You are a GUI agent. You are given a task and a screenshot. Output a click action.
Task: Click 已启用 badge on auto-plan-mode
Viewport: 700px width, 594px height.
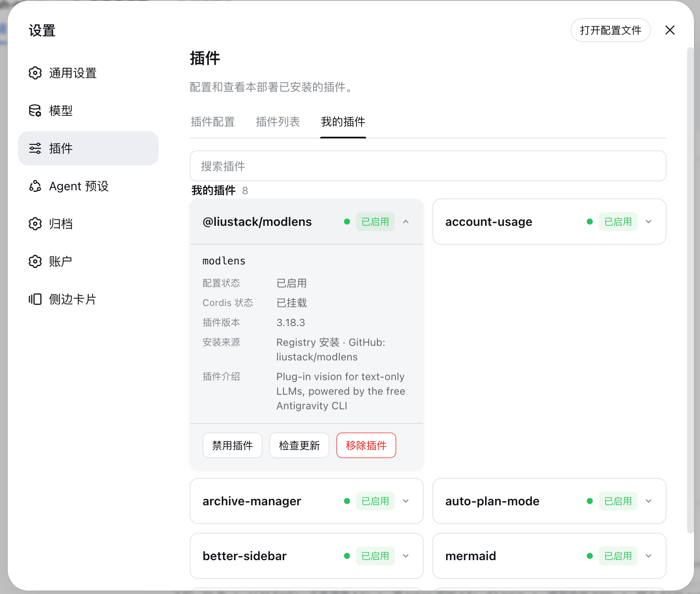(618, 501)
